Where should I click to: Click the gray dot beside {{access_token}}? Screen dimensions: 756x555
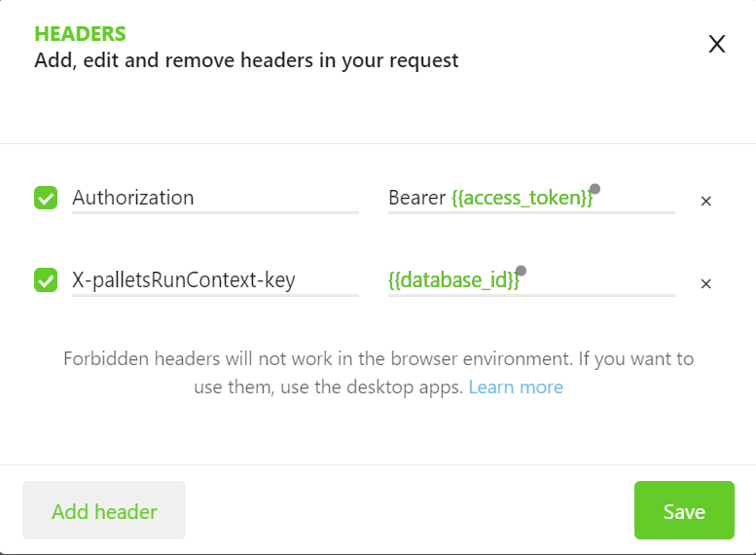tap(594, 189)
